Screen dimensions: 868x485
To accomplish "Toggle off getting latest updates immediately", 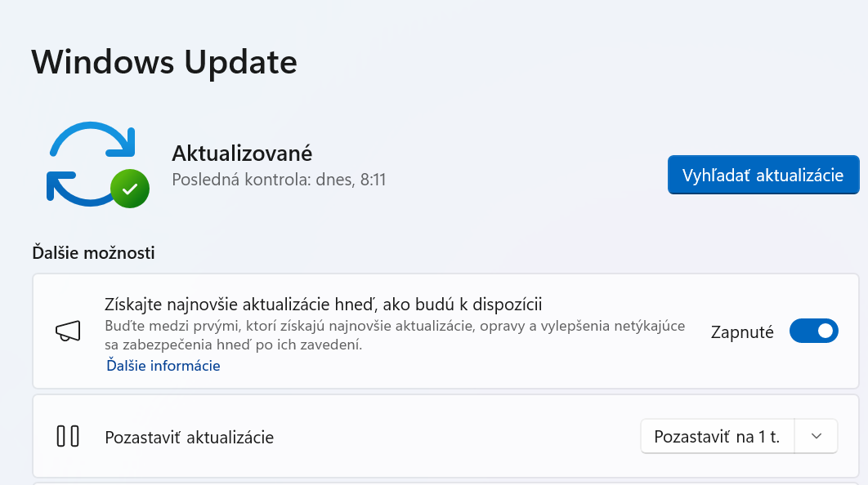I will (814, 331).
